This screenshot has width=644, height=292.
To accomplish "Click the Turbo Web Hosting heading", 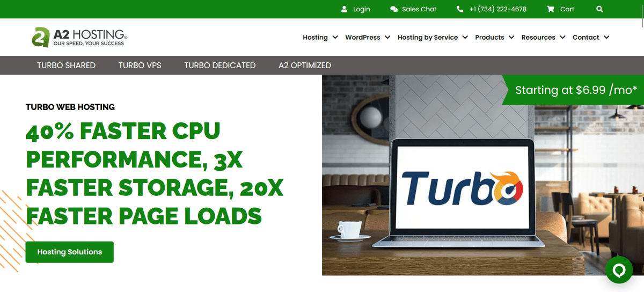I will pyautogui.click(x=70, y=107).
